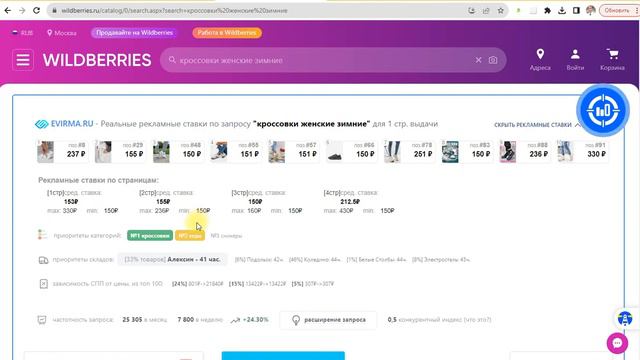Click the [5%] СПП price range
The height and width of the screenshot is (360, 640).
[x=313, y=284]
